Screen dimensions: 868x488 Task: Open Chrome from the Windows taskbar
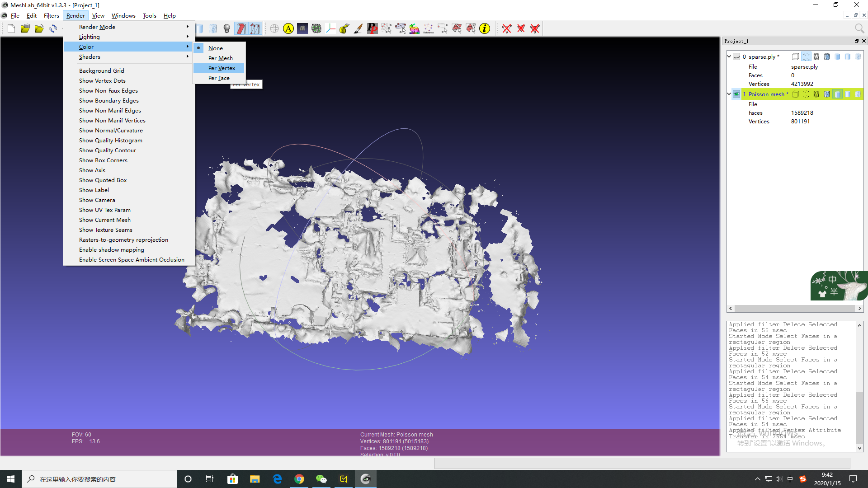pyautogui.click(x=299, y=479)
